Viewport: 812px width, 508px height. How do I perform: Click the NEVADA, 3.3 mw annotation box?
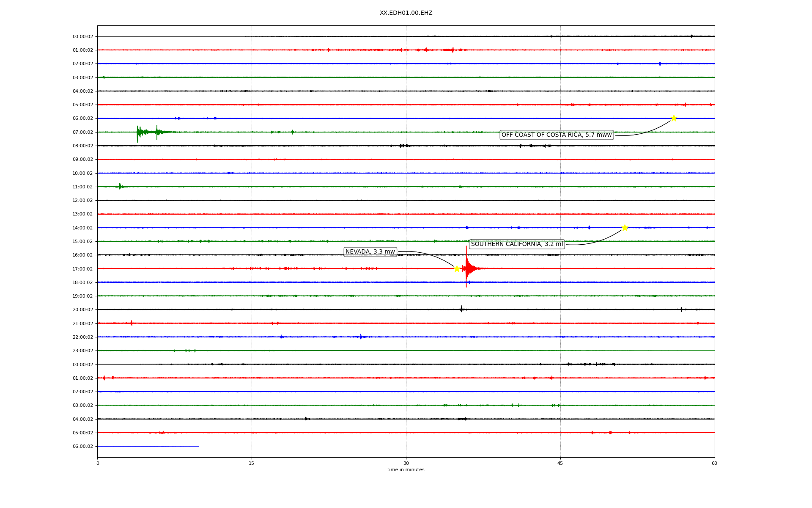(x=370, y=252)
